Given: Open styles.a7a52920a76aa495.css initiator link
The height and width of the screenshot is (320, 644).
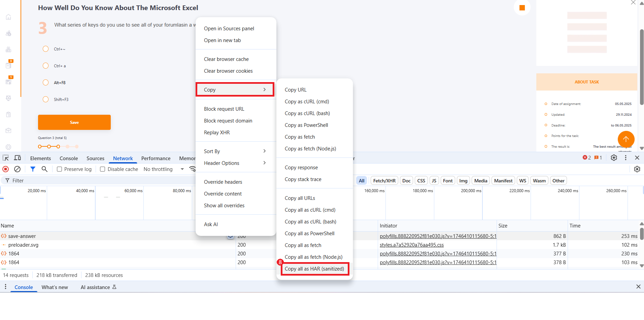Looking at the screenshot, I should click(x=412, y=245).
